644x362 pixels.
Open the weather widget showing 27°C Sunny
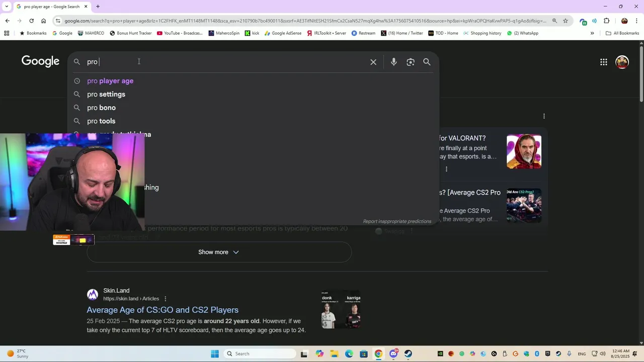click(17, 353)
